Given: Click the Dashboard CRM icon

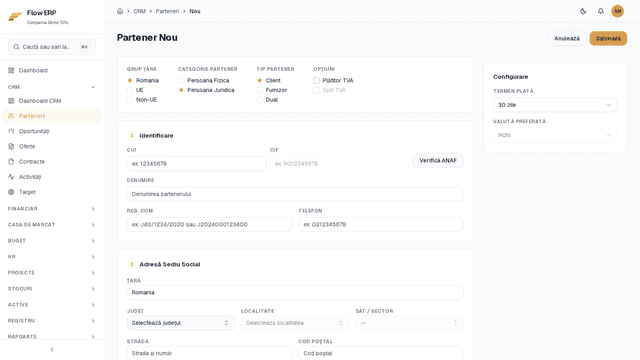Looking at the screenshot, I should (11, 101).
